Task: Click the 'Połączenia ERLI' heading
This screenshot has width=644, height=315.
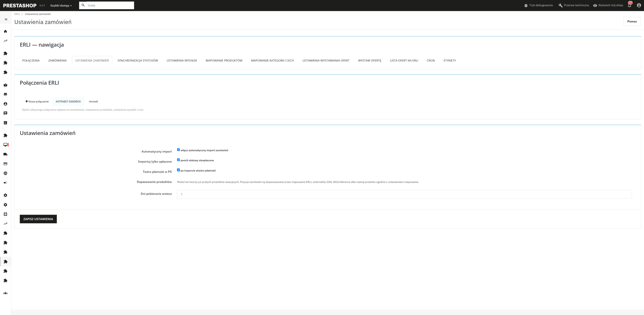Action: tap(39, 83)
